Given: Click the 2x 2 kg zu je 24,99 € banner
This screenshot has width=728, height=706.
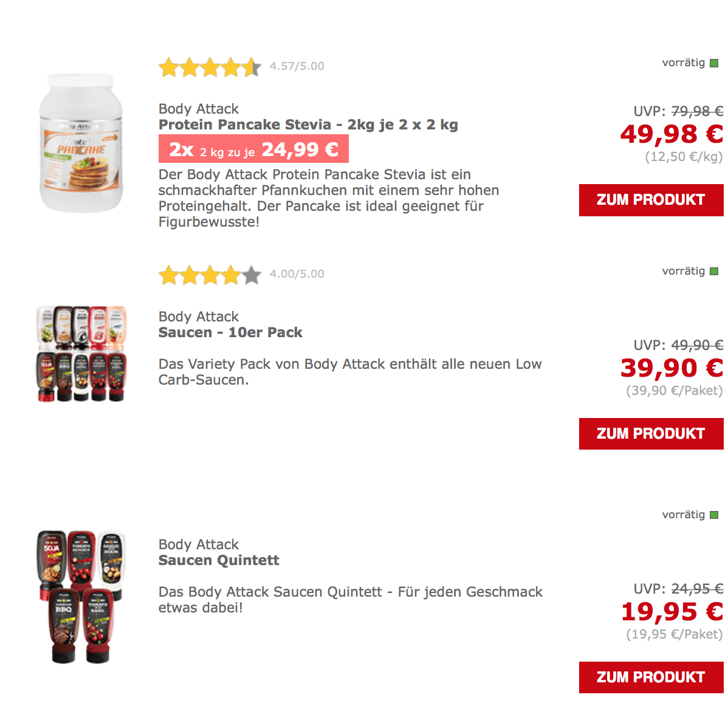Looking at the screenshot, I should 253,149.
